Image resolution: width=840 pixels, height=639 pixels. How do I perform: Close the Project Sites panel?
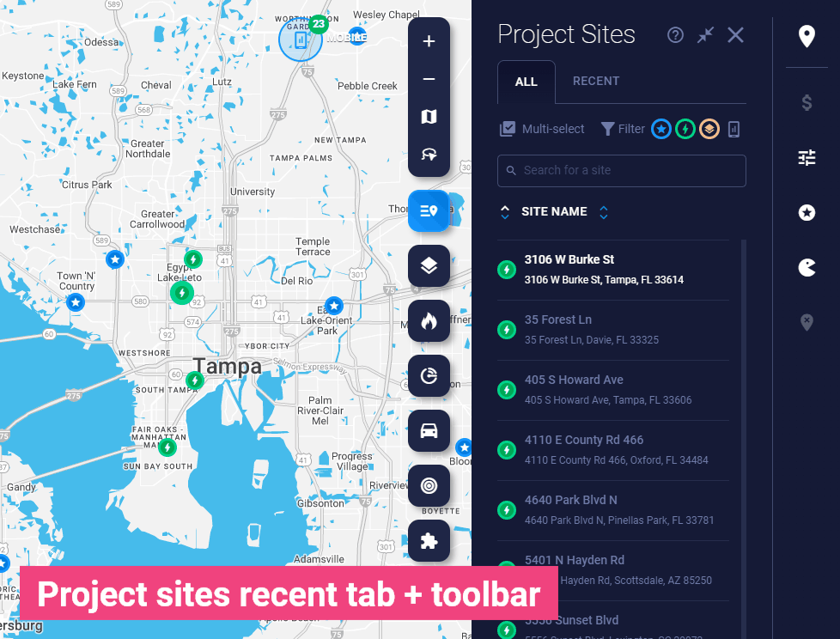[735, 35]
